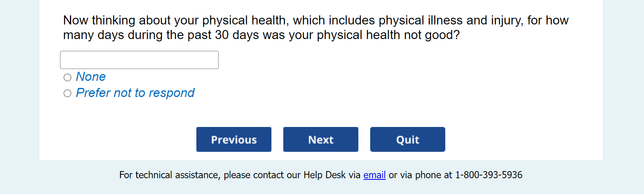
Task: Decline to answer via Prefer not to respond
Action: coord(68,93)
